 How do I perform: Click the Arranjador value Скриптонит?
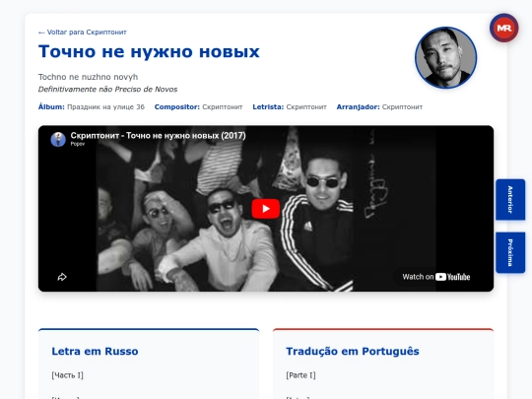point(402,106)
